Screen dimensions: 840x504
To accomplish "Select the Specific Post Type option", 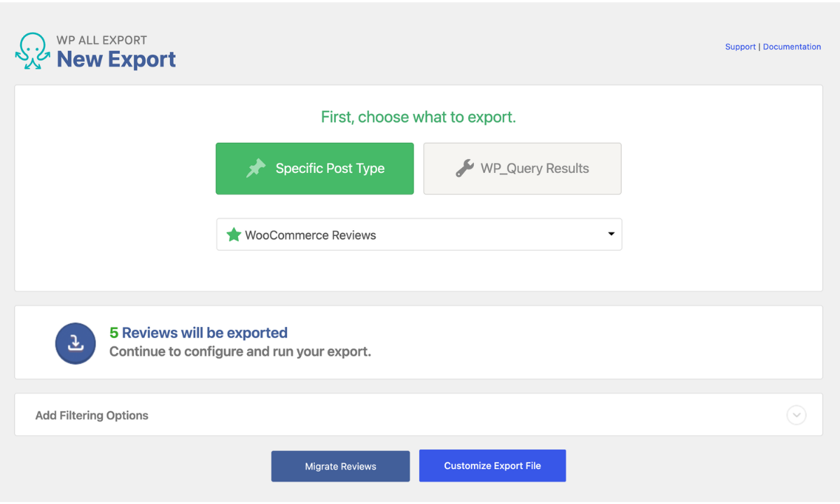I will 314,169.
